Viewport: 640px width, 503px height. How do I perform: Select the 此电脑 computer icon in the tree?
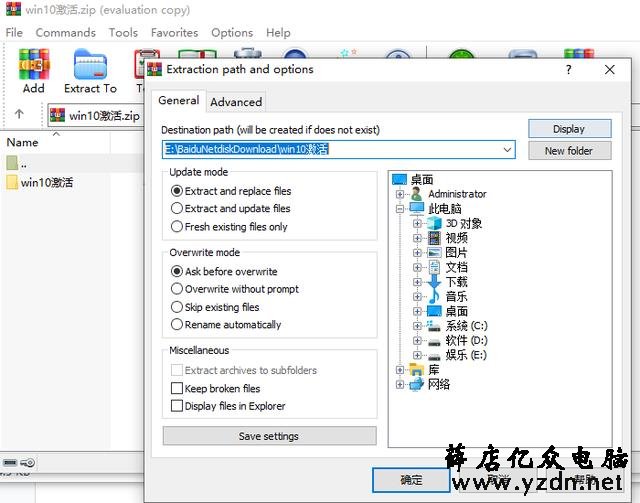point(417,208)
